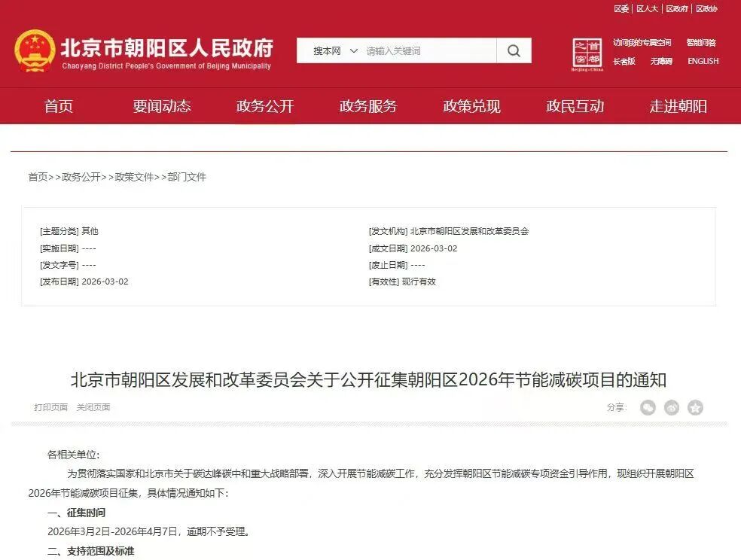Open the 走进朝阳 navigation tab
This screenshot has width=741, height=560.
678,106
